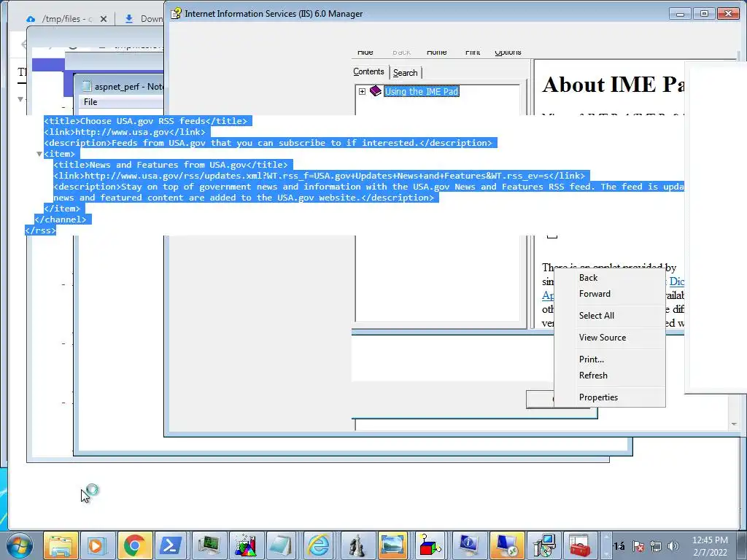Viewport: 747px width, 560px height.
Task: Click the description line starting Stay on top
Action: (x=368, y=187)
